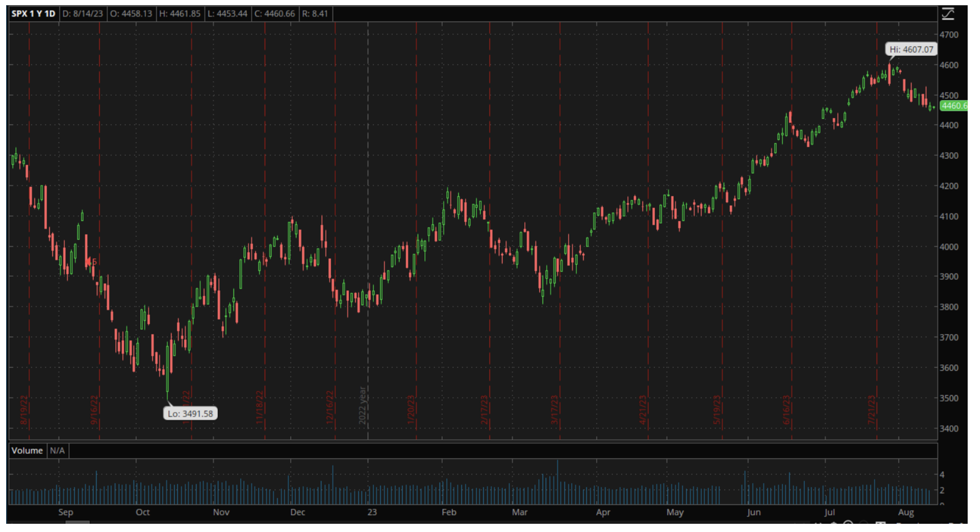Click the Jul label on time axis
Viewport: 980px width, 532px height.
(830, 512)
